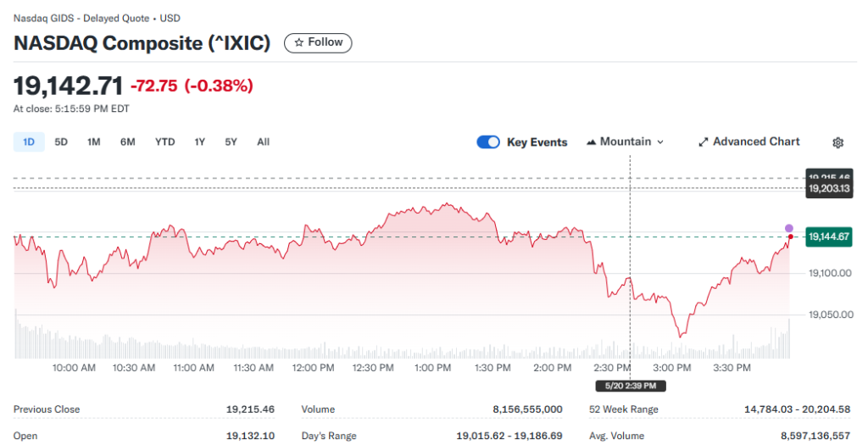Open the Advanced Chart link
Screen dimensions: 868x445
point(749,142)
